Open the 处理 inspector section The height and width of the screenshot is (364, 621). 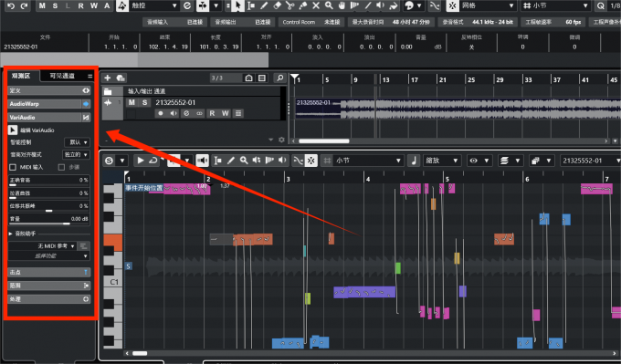point(49,299)
